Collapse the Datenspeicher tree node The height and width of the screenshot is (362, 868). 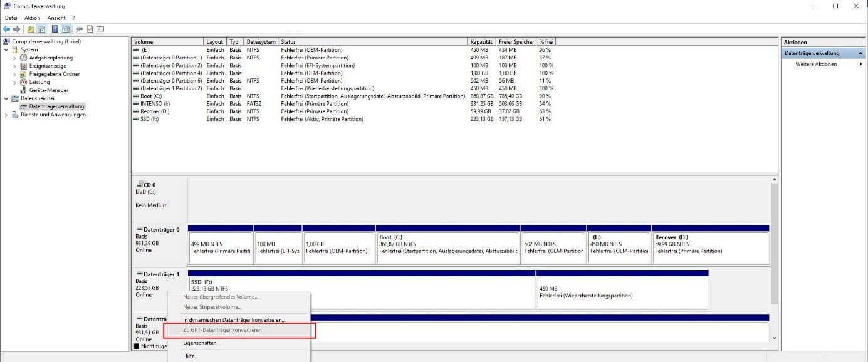click(6, 98)
